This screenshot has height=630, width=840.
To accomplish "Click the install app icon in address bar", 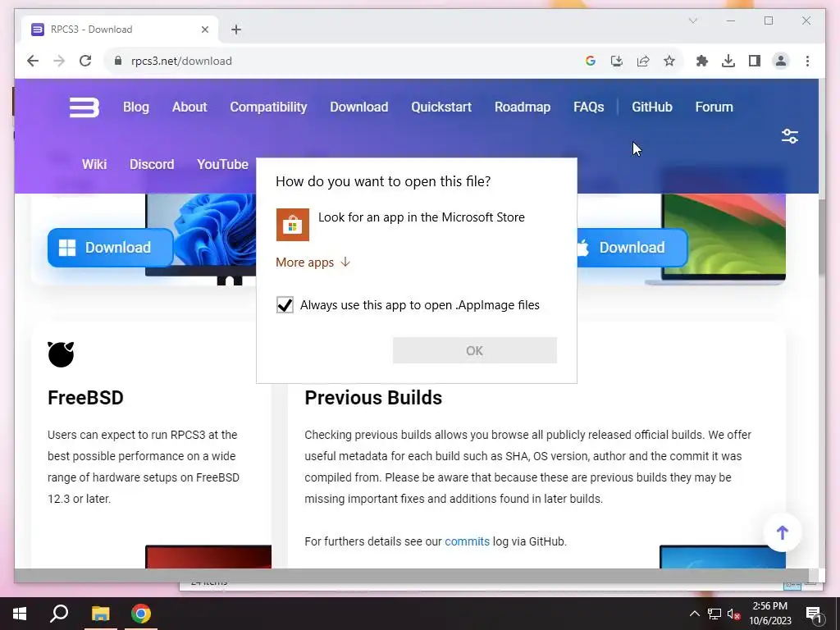I will [617, 61].
